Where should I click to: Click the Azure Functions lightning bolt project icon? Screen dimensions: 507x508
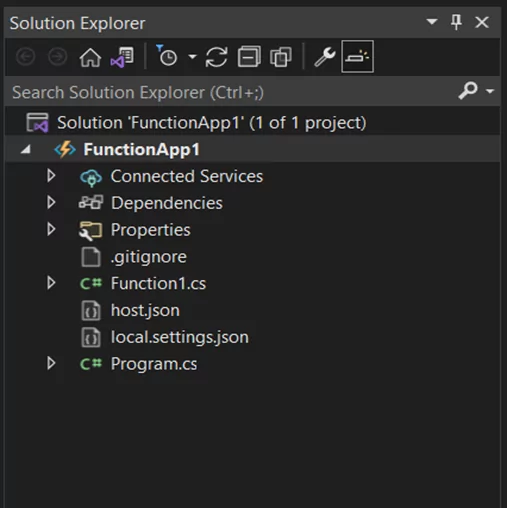65,149
